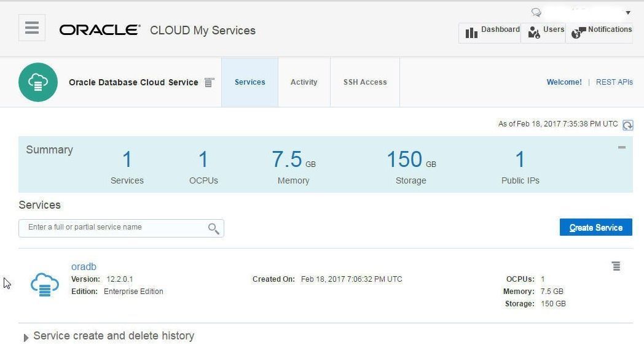Click the Oracle logo
This screenshot has height=356, width=644.
pos(100,30)
